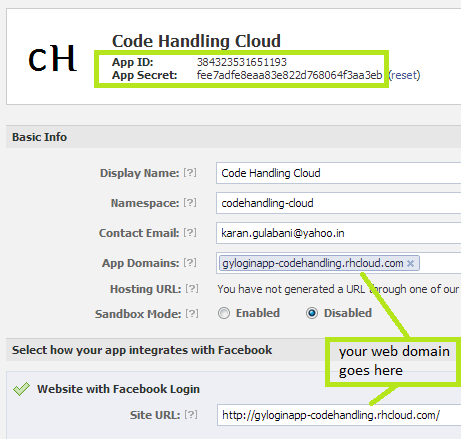
Task: Open the Site URL help [?] icon
Action: [191, 415]
